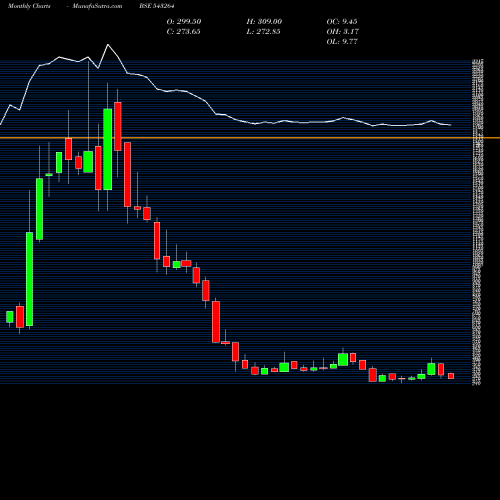Click the peak of the white moving-average line
This screenshot has height=500, width=500.
(x=108, y=45)
